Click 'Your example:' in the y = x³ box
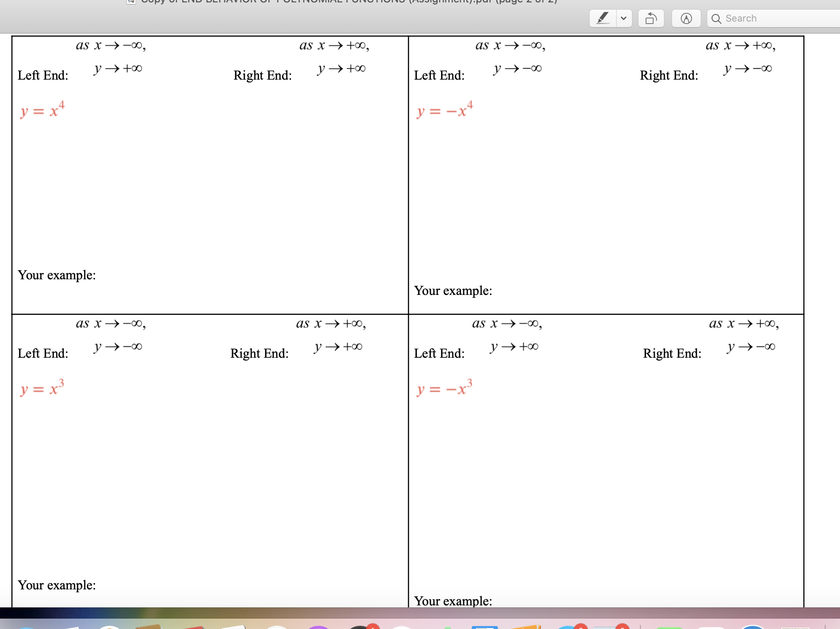Viewport: 840px width, 629px height. [57, 585]
